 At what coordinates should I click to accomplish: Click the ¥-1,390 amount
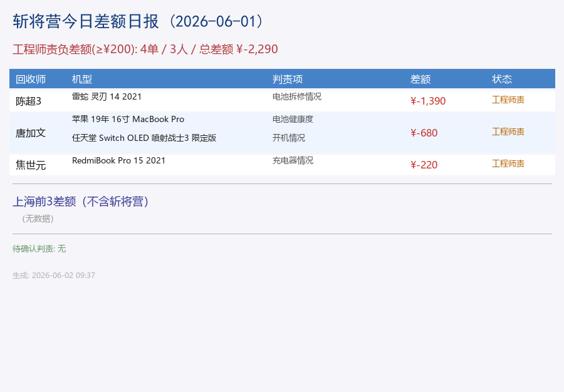[x=428, y=101]
